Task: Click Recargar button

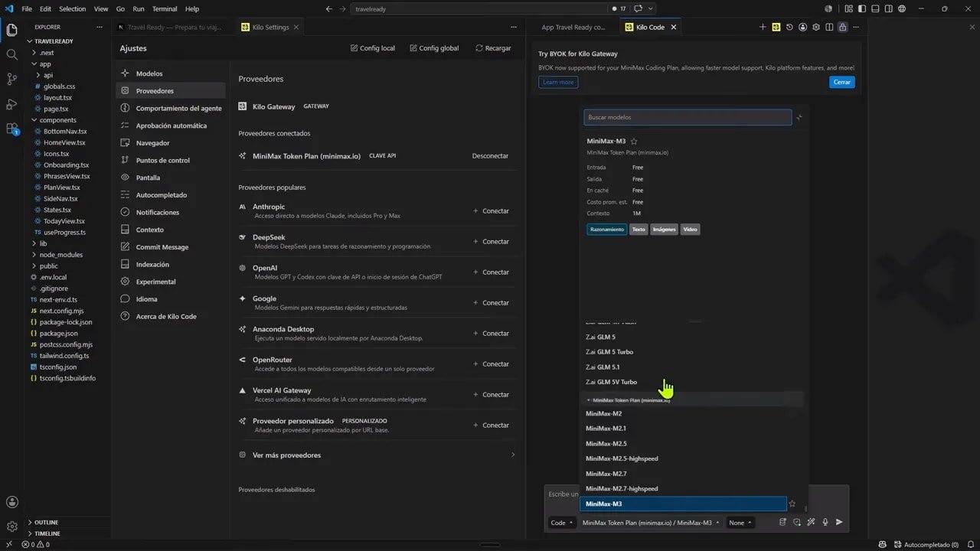Action: click(493, 48)
